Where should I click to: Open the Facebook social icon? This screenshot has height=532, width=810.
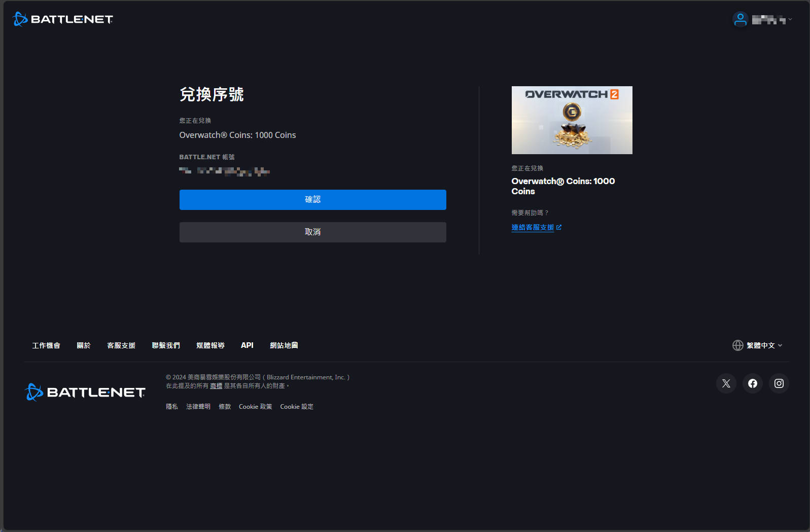click(x=752, y=383)
